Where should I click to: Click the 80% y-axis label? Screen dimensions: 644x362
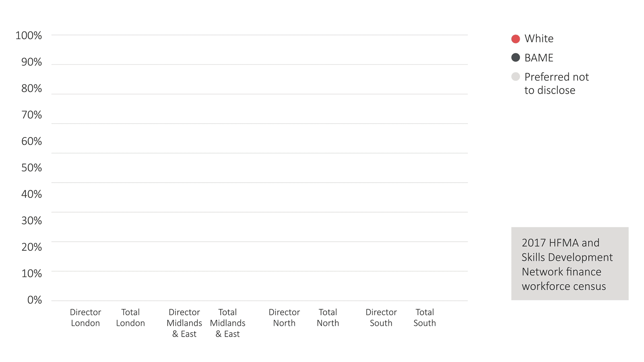[31, 88]
